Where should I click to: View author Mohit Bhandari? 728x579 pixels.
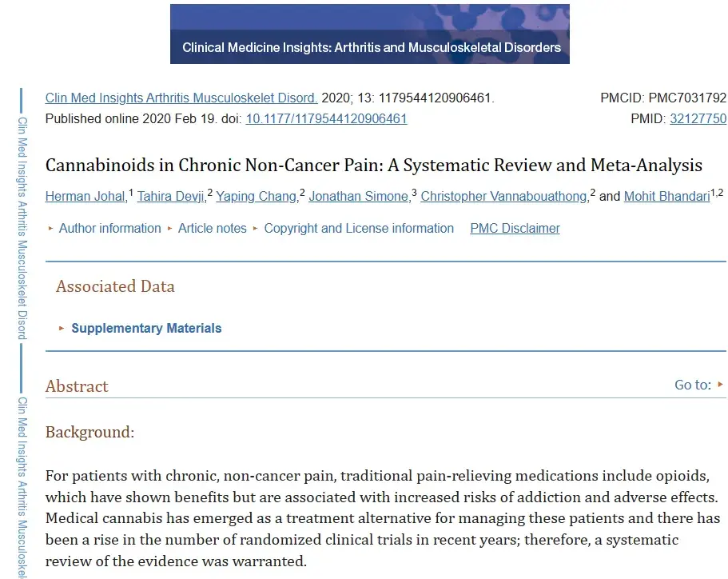(x=667, y=197)
